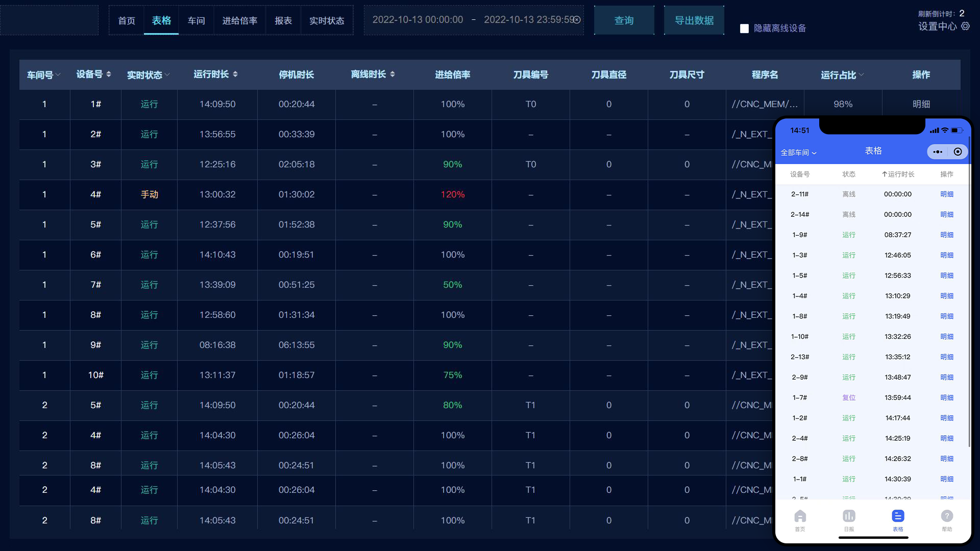The height and width of the screenshot is (551, 980).
Task: Click the 停机时长 column header
Action: coord(297,75)
